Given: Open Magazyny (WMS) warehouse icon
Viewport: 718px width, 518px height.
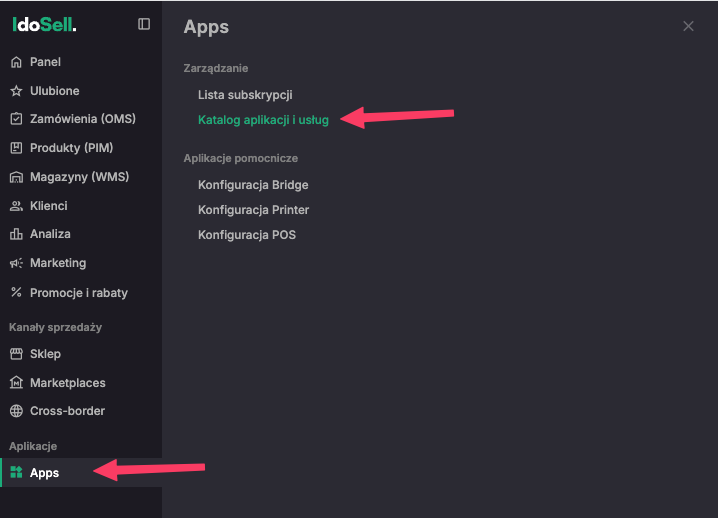Looking at the screenshot, I should 16,177.
